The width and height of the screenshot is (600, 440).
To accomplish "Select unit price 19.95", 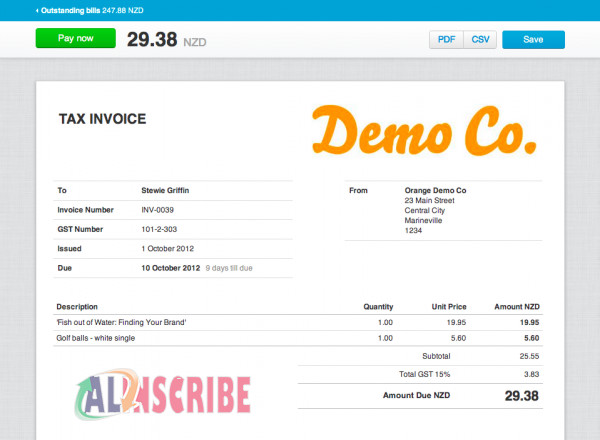I will coord(456,323).
